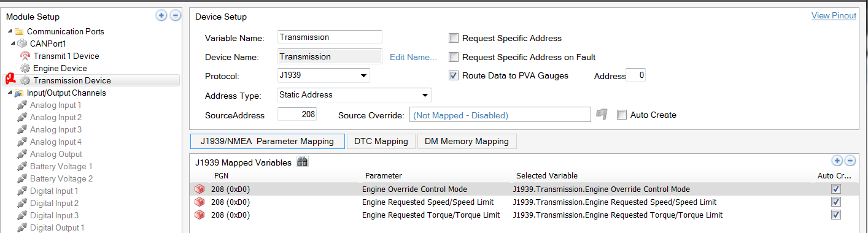Viewport: 868px width, 233px height.
Task: Click the CANPort1 cube icon
Action: 23,44
